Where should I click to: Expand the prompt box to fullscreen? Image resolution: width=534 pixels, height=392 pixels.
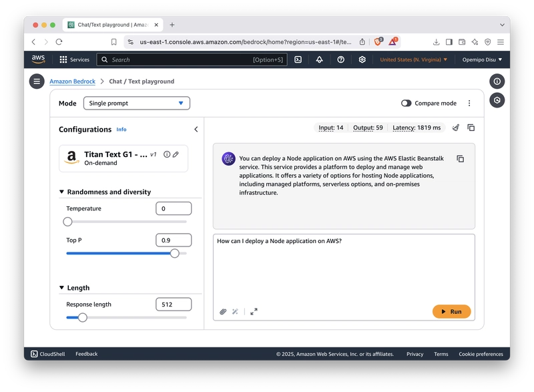(x=252, y=311)
